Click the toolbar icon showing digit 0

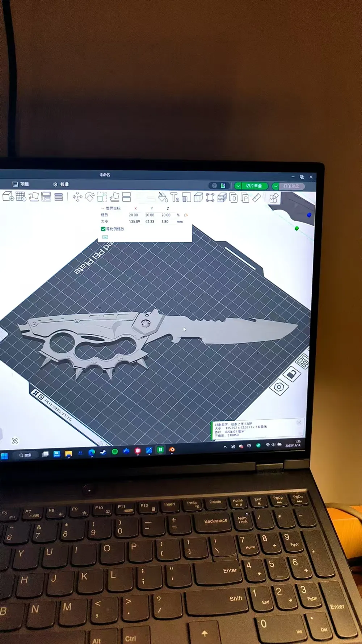click(233, 198)
